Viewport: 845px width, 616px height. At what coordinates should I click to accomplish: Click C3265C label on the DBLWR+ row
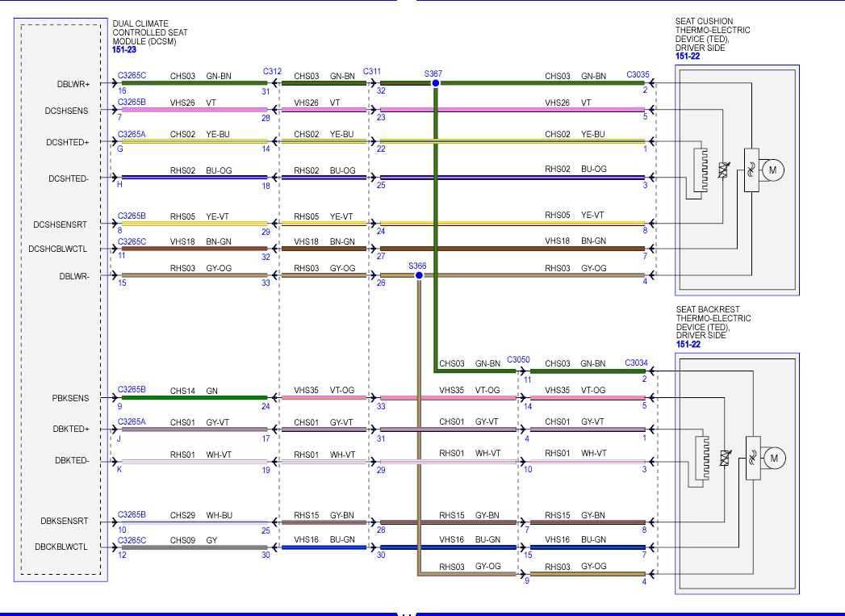(x=132, y=75)
